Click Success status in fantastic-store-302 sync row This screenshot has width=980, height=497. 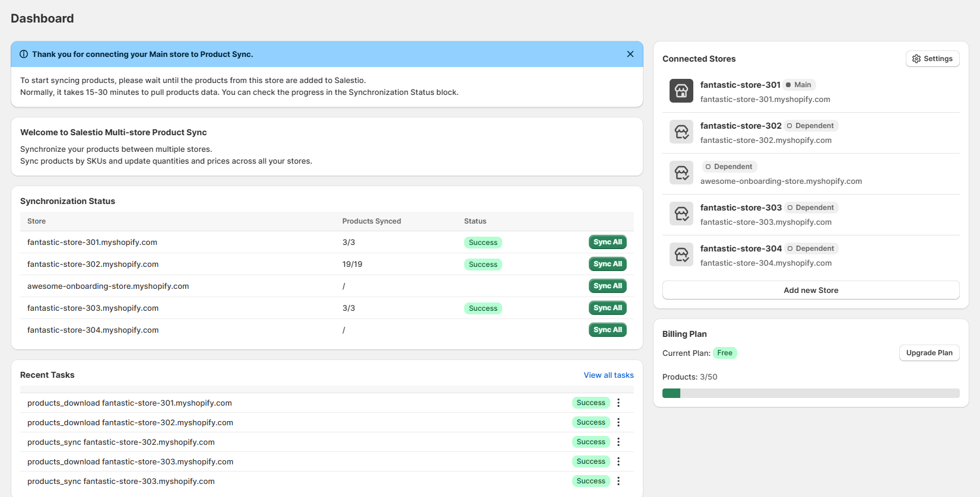point(483,265)
